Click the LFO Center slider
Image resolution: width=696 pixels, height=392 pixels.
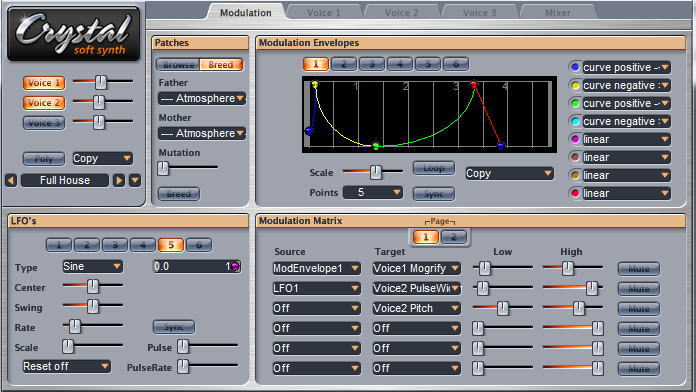pyautogui.click(x=93, y=286)
